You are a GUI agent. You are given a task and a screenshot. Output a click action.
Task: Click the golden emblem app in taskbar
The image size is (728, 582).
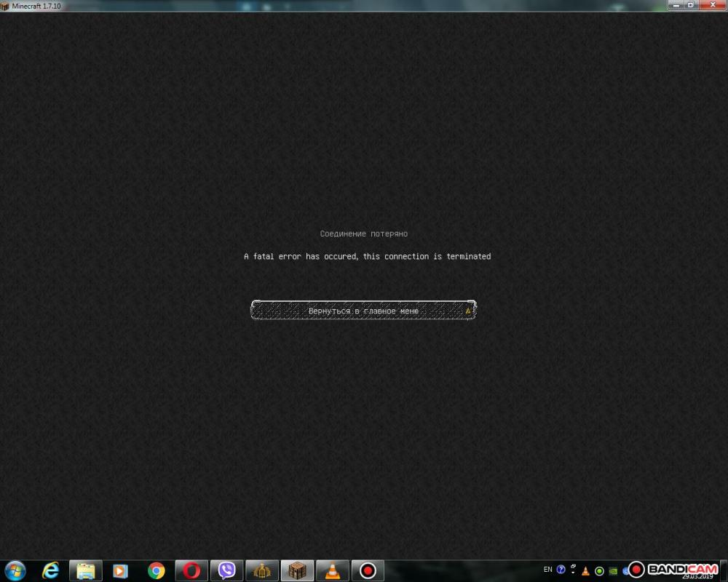(261, 570)
